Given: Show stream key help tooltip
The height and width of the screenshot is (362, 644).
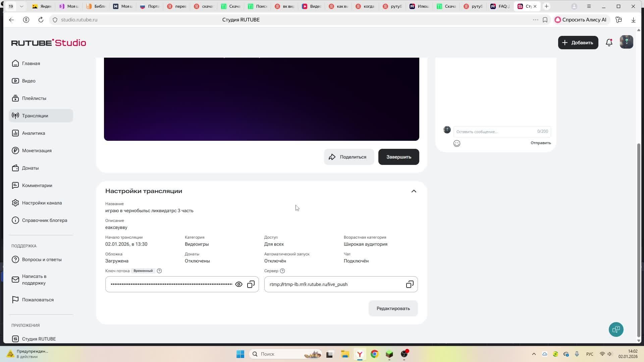Looking at the screenshot, I should (x=159, y=271).
